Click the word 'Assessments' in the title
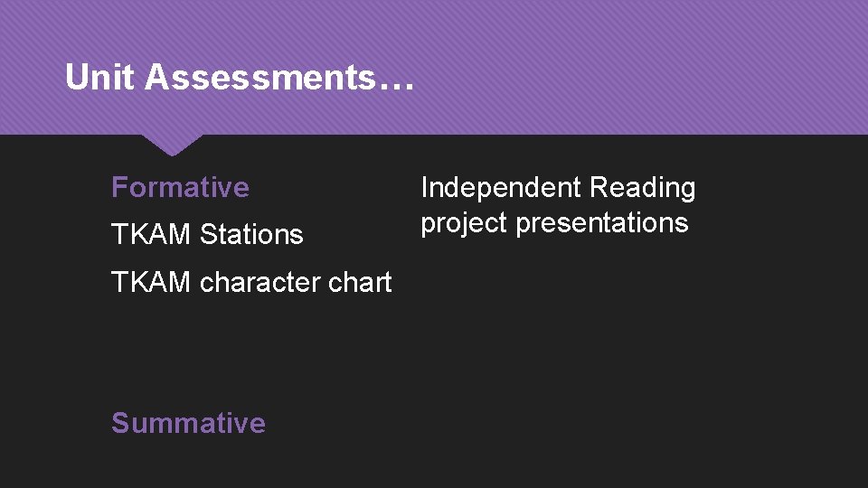Screen dimensions: 868x488 (257, 78)
